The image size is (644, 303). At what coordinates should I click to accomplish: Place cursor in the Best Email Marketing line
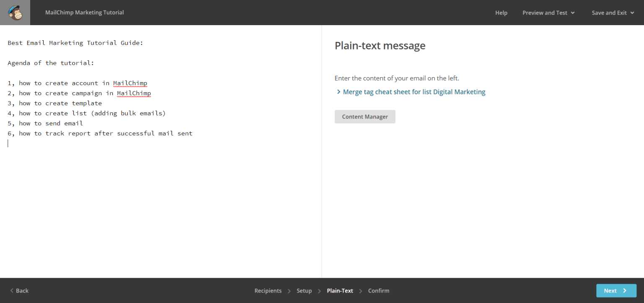coord(75,43)
